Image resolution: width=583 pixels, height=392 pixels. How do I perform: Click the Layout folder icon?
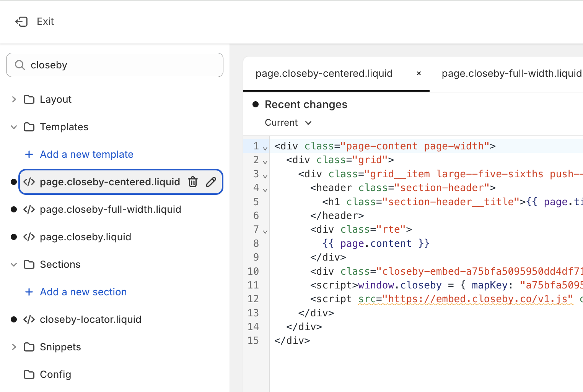point(29,99)
